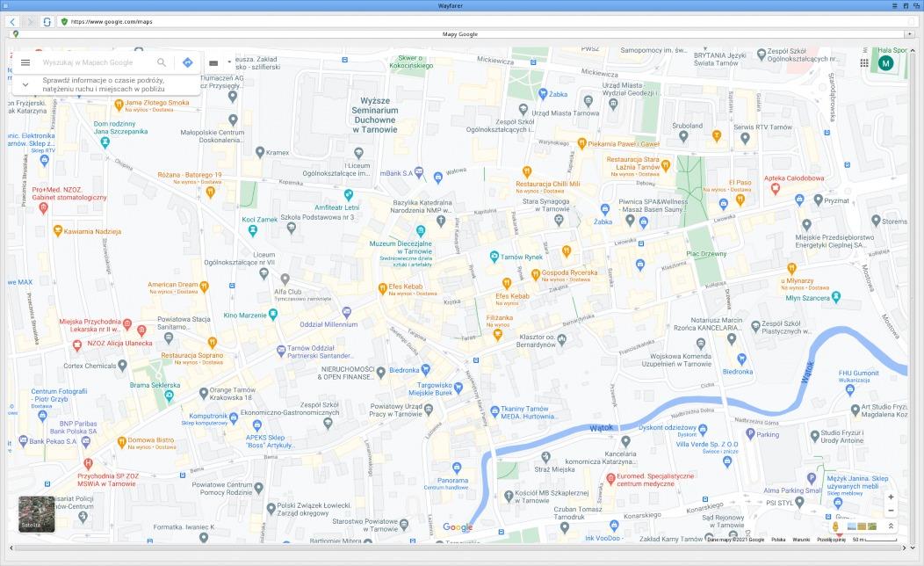Image resolution: width=924 pixels, height=566 pixels.
Task: Click the 'Polska' footer link
Action: (778, 540)
